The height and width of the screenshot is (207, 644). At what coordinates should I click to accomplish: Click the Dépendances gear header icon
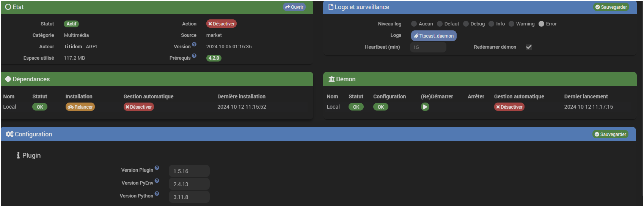pos(8,79)
